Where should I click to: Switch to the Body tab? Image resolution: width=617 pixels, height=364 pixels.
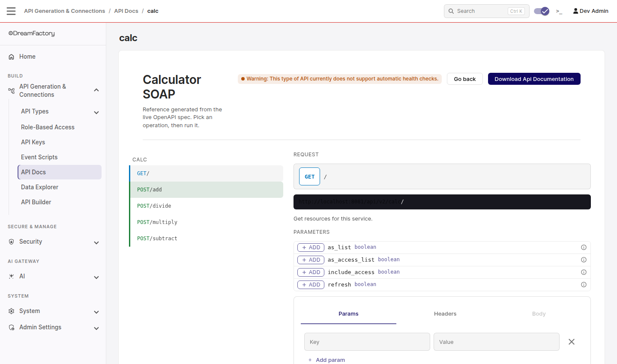tap(539, 314)
